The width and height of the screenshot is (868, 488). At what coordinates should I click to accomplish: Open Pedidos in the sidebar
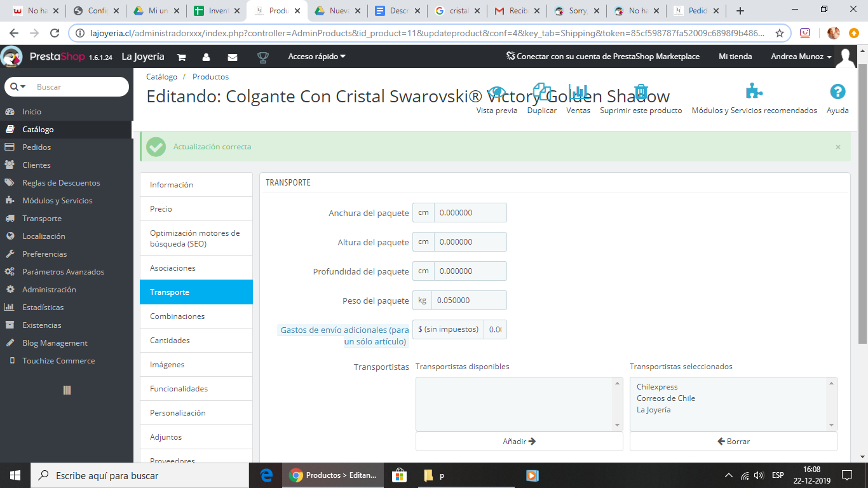click(66, 147)
